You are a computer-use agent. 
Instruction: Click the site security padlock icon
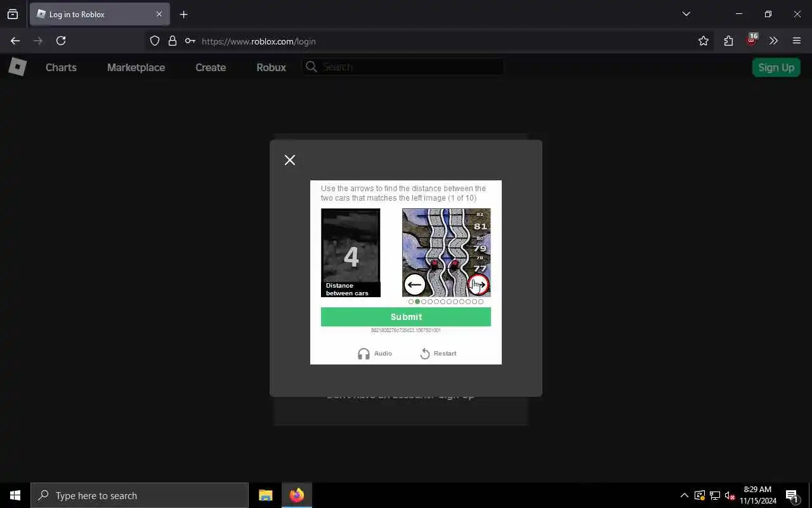172,41
